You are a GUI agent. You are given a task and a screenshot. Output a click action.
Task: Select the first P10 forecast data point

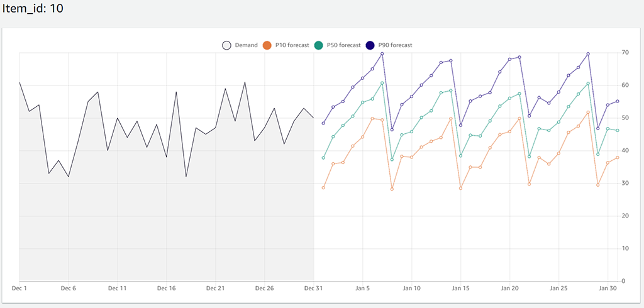(323, 188)
